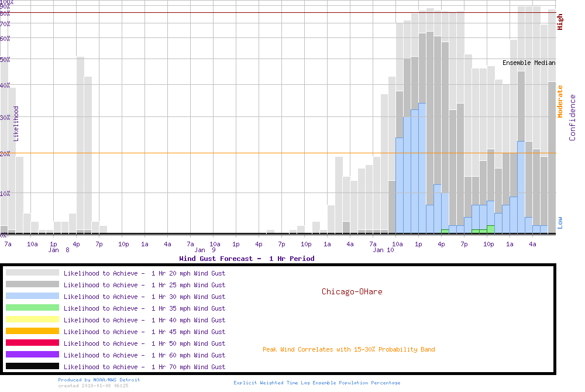Click the dark gray 25 mph legend swatch
The width and height of the screenshot is (585, 392).
pos(32,284)
